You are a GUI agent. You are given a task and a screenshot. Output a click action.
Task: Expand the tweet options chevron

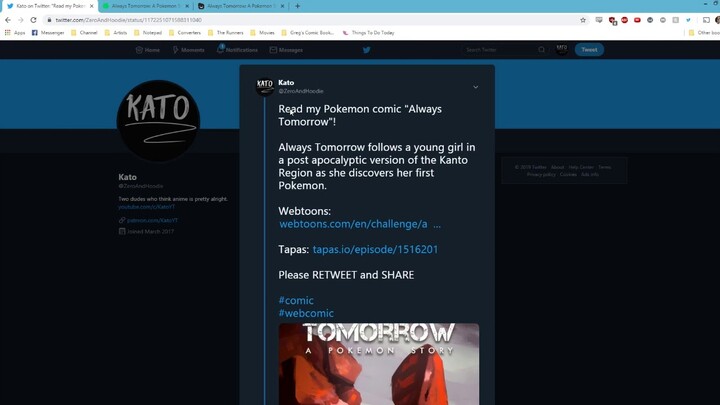[x=475, y=87]
